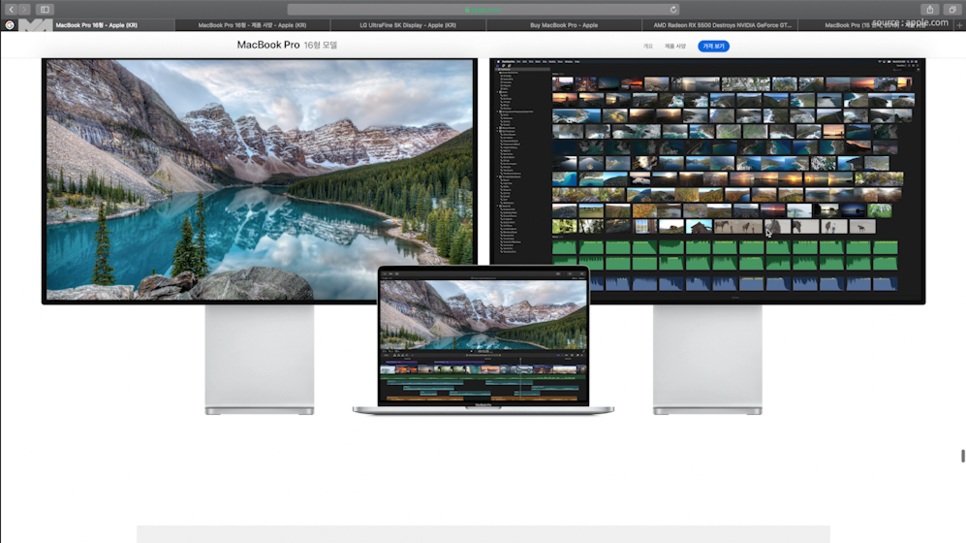The image size is (966, 543).
Task: Click the MacBook Pro laptop image
Action: pos(483,340)
